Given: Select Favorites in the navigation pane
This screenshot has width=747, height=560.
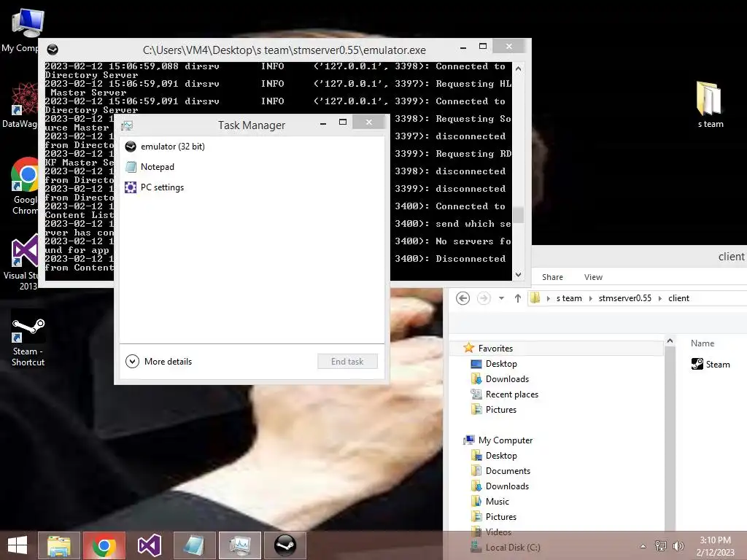Looking at the screenshot, I should pos(495,348).
